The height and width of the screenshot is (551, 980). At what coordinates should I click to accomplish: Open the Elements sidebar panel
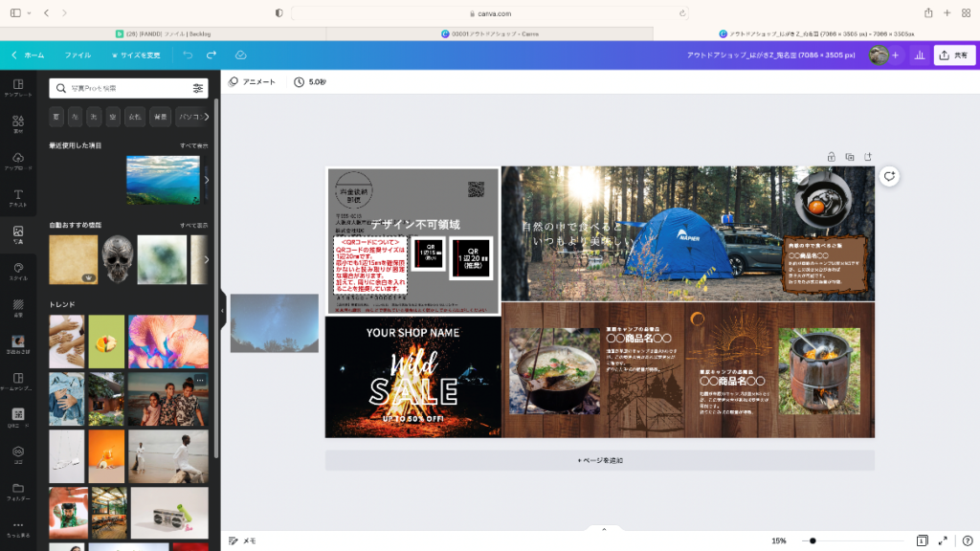click(18, 124)
